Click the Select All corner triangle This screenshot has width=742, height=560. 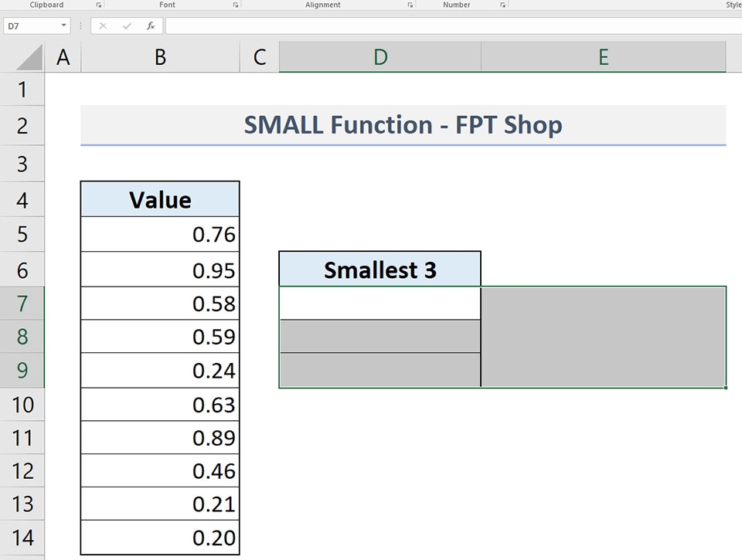coord(29,58)
